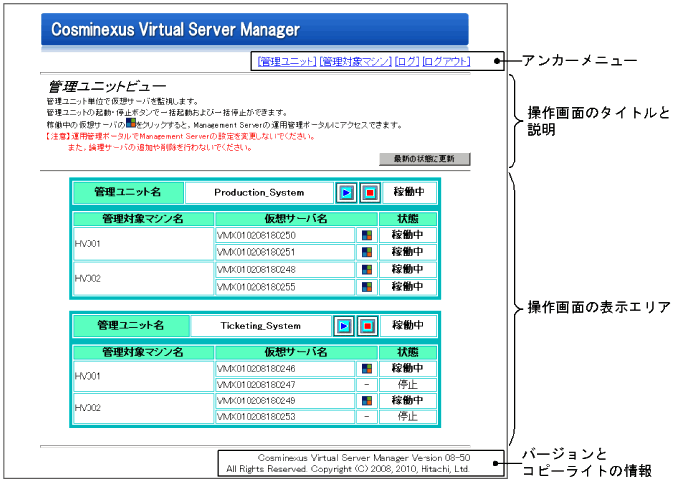Viewport: 689px width, 486px height.
Task: Start the Ticketing_System management unit
Action: [344, 326]
